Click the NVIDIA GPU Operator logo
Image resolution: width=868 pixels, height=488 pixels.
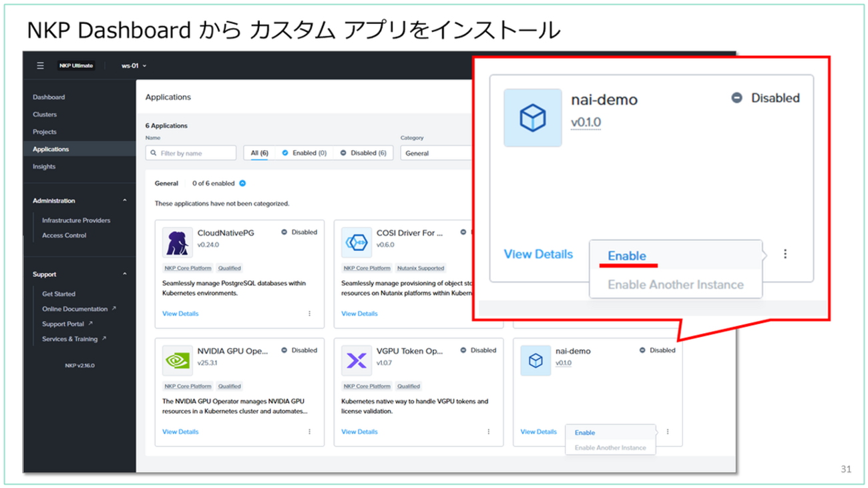click(177, 360)
